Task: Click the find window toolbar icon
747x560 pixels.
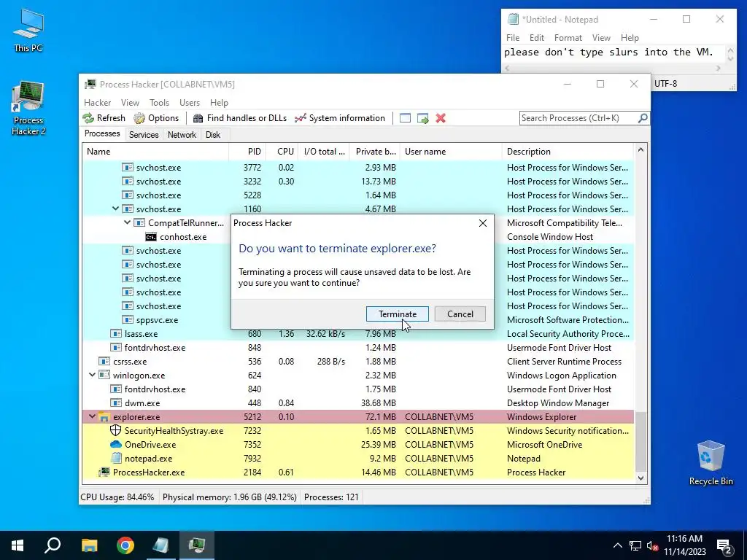Action: 405,118
